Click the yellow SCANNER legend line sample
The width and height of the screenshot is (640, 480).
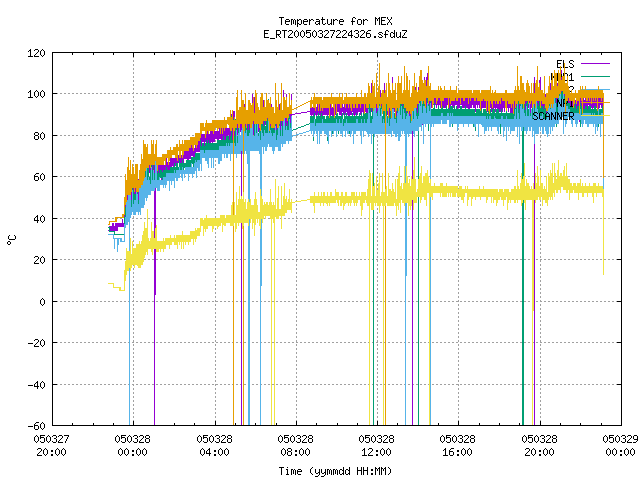coord(595,116)
